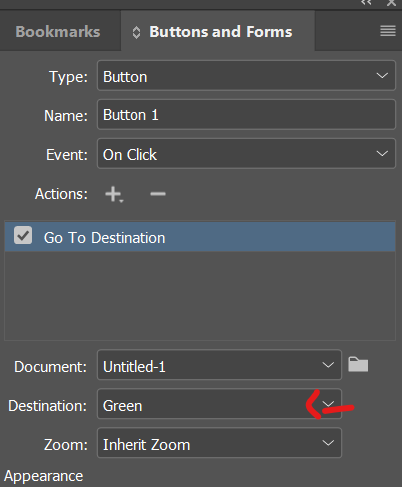This screenshot has height=487, width=402.
Task: Expand the Zoom dropdown set to Inherit Zoom
Action: coord(219,443)
